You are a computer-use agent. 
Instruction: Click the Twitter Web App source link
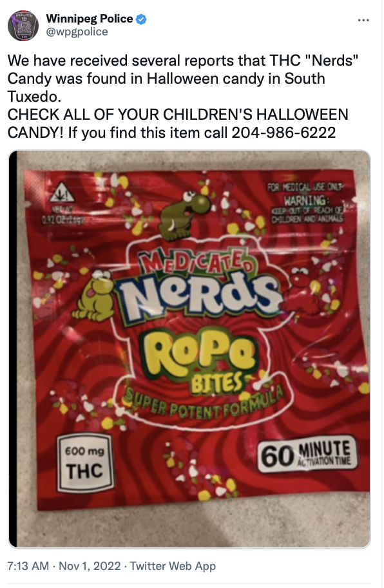pyautogui.click(x=173, y=565)
